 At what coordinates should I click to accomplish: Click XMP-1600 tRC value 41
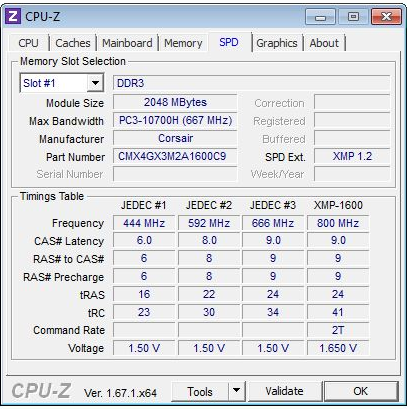click(338, 312)
